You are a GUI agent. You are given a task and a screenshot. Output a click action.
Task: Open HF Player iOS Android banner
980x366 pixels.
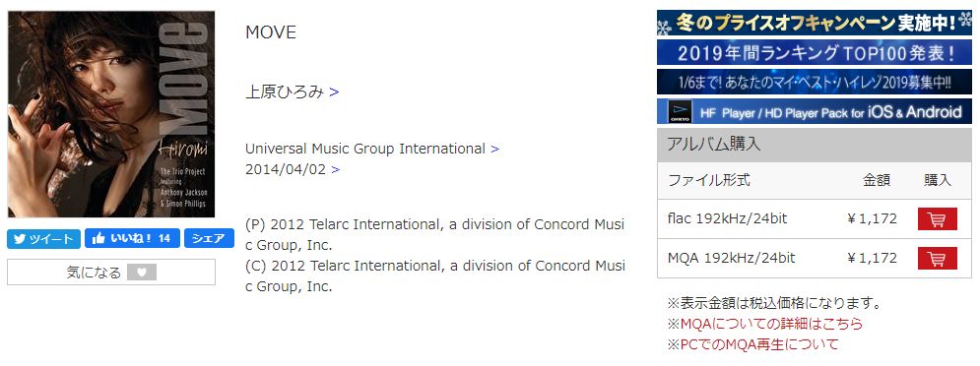tap(815, 111)
